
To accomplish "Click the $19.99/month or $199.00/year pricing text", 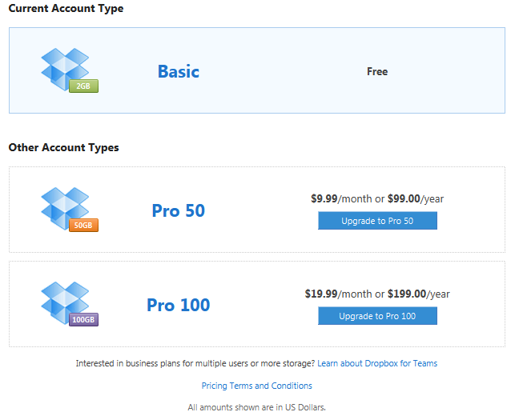I will [377, 294].
